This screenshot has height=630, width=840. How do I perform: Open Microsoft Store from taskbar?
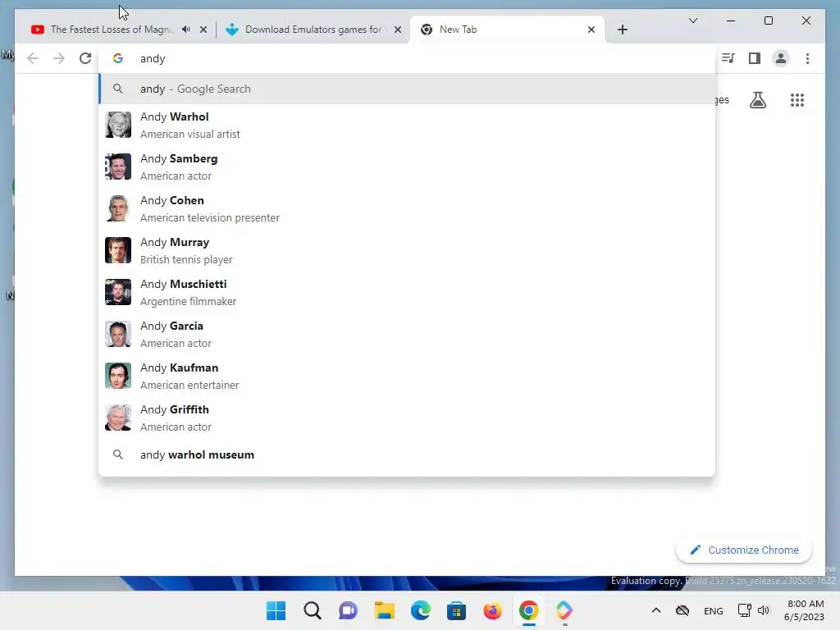click(456, 610)
